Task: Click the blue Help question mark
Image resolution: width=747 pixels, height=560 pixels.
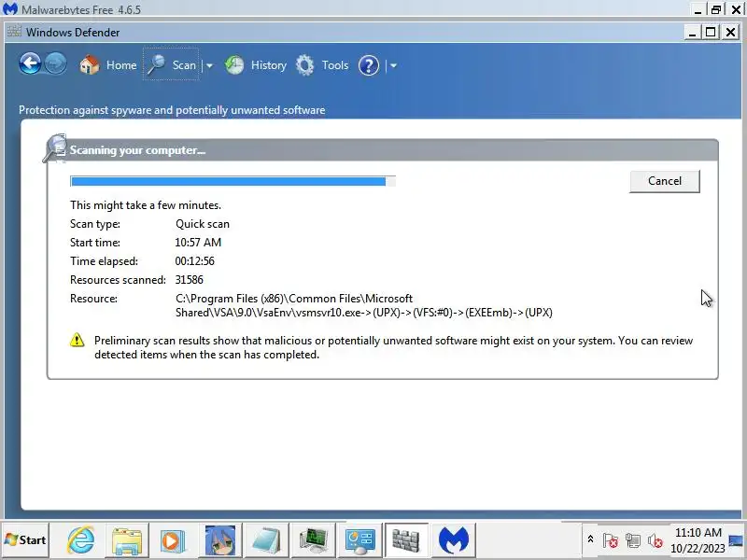Action: 369,65
